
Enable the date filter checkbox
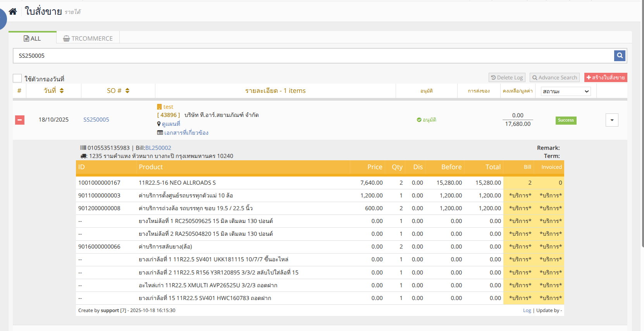click(17, 79)
